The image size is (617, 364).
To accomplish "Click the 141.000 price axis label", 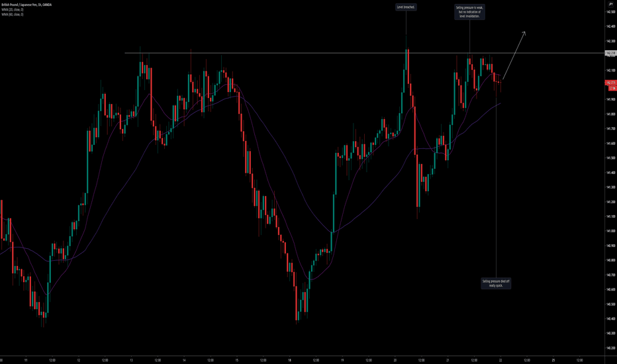I will [x=610, y=231].
